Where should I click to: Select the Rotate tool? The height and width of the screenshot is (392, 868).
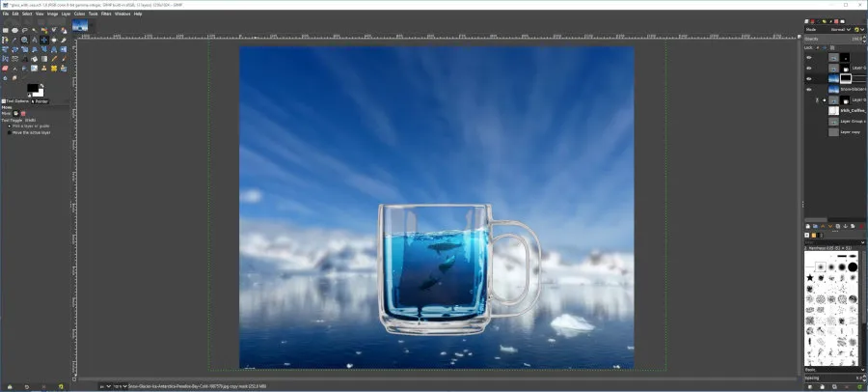14,49
